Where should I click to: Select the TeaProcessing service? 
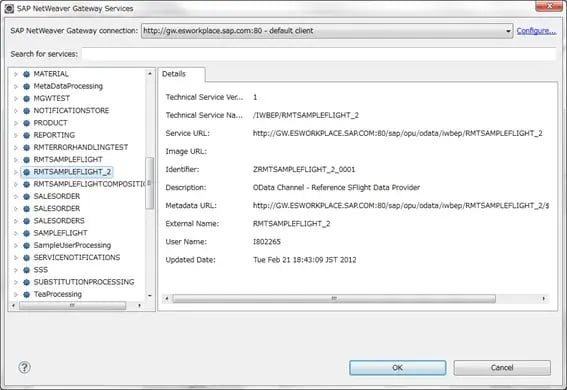coord(57,295)
